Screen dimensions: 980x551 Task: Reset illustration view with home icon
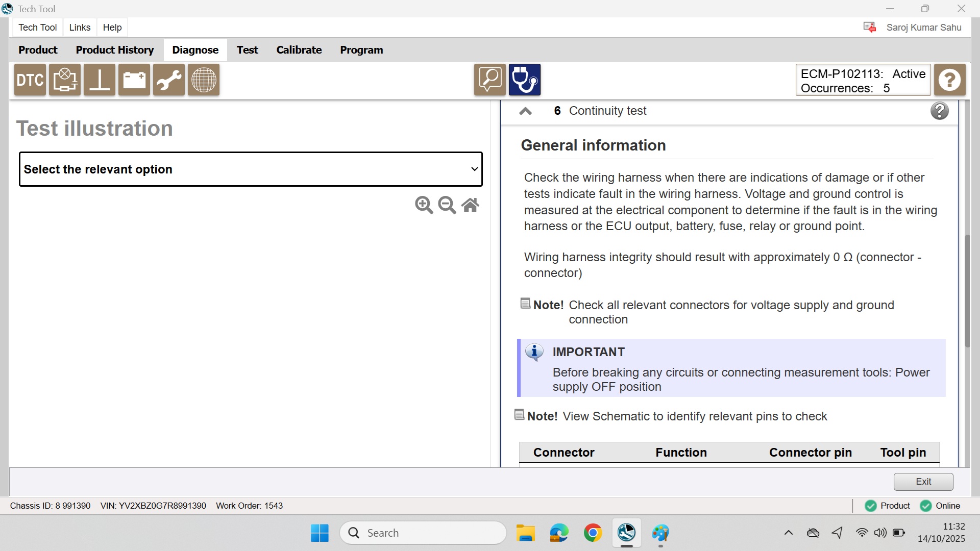coord(470,205)
